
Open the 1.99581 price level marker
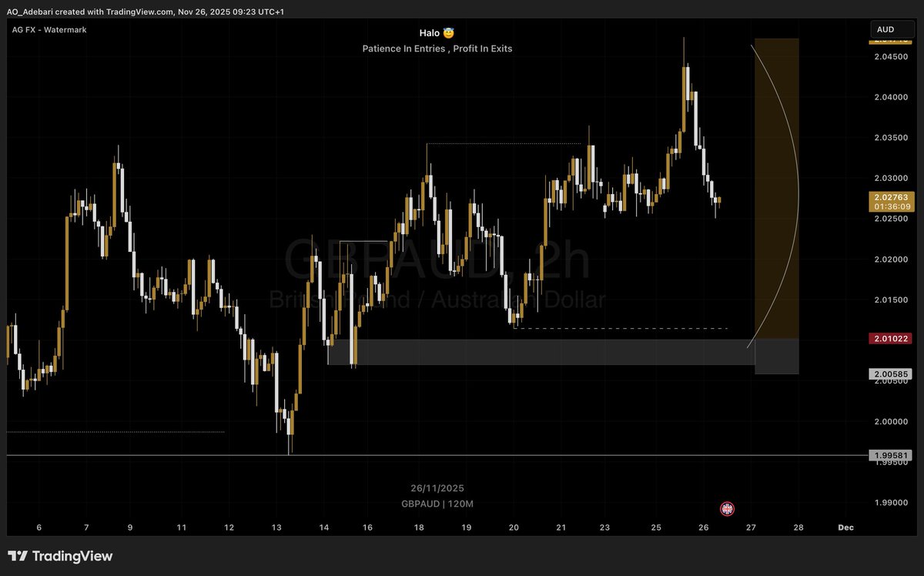click(x=889, y=455)
